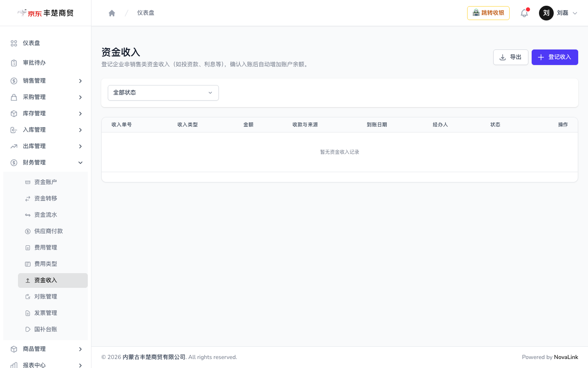The image size is (588, 368).
Task: Click the 国补台账 tag icon
Action: (x=28, y=330)
